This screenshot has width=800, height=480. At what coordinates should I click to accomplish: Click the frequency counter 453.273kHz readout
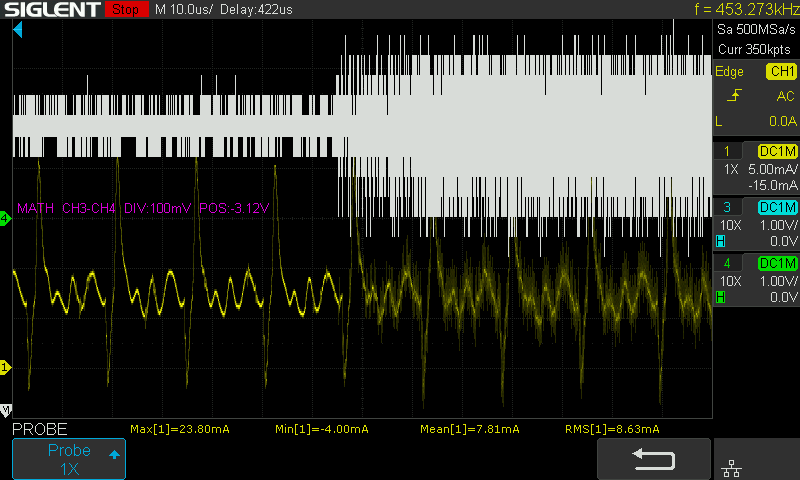pyautogui.click(x=747, y=9)
